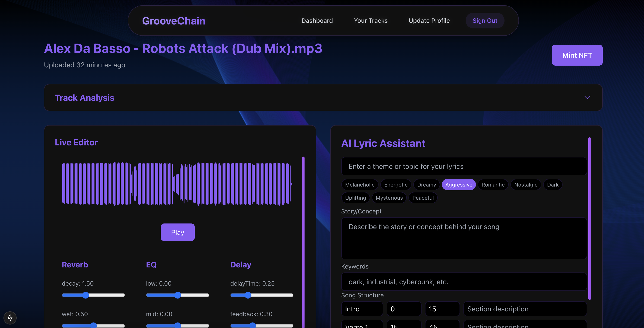Expand the Track Analysis chevron

pos(587,97)
